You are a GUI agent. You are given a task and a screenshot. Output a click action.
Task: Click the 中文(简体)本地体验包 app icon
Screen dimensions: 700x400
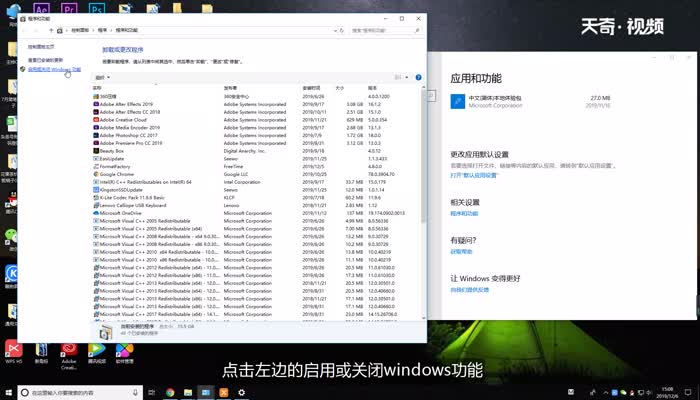coord(458,101)
